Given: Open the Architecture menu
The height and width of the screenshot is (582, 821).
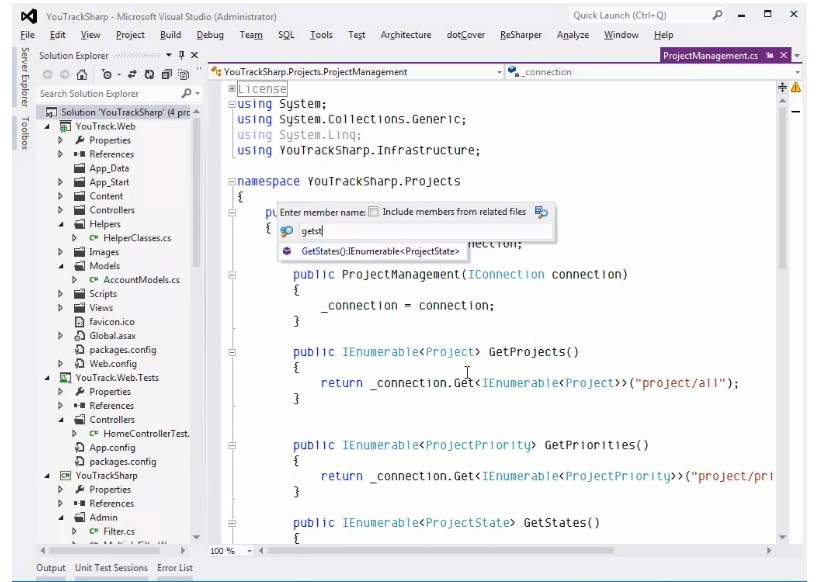Looking at the screenshot, I should click(406, 35).
